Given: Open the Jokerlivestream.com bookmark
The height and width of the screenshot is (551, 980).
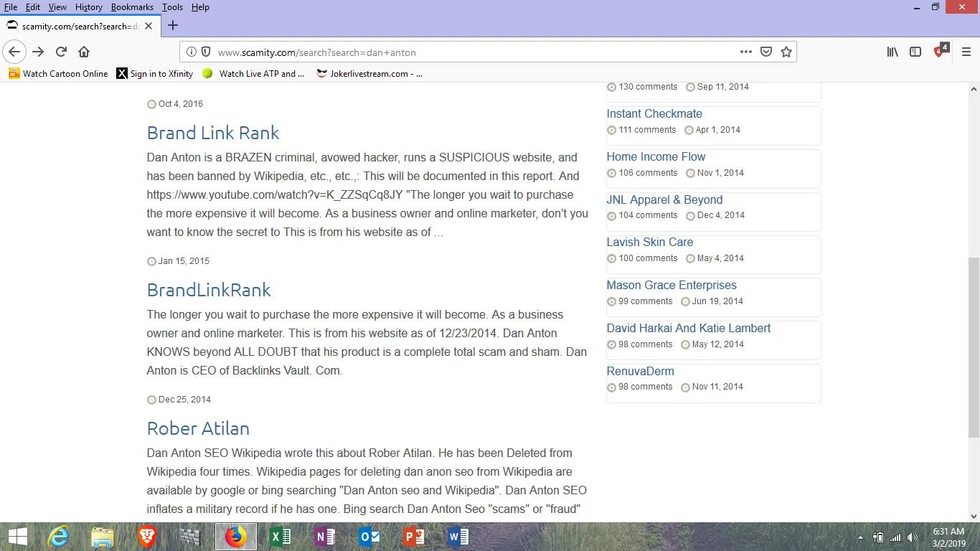Looking at the screenshot, I should [x=369, y=73].
